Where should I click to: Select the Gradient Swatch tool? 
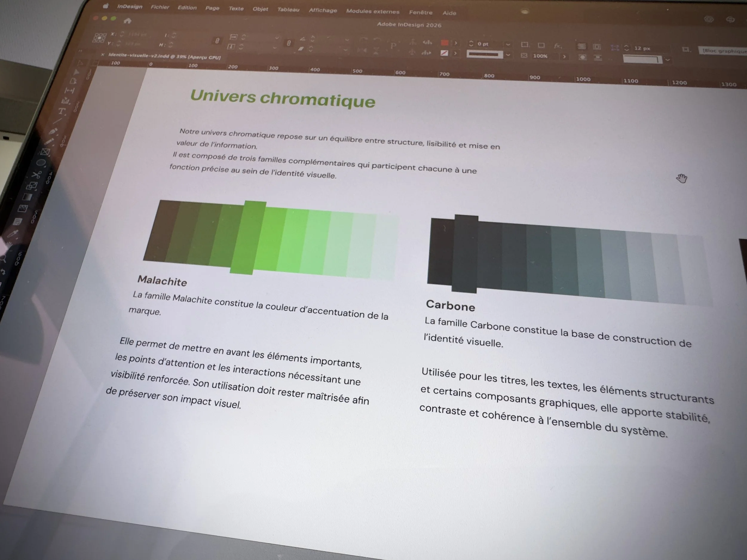(28, 197)
